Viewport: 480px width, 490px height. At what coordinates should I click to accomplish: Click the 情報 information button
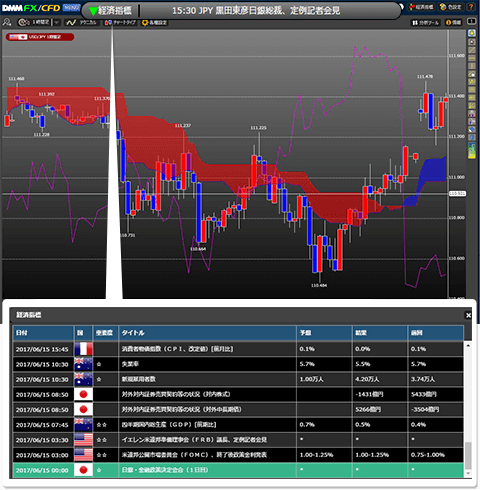(x=454, y=22)
